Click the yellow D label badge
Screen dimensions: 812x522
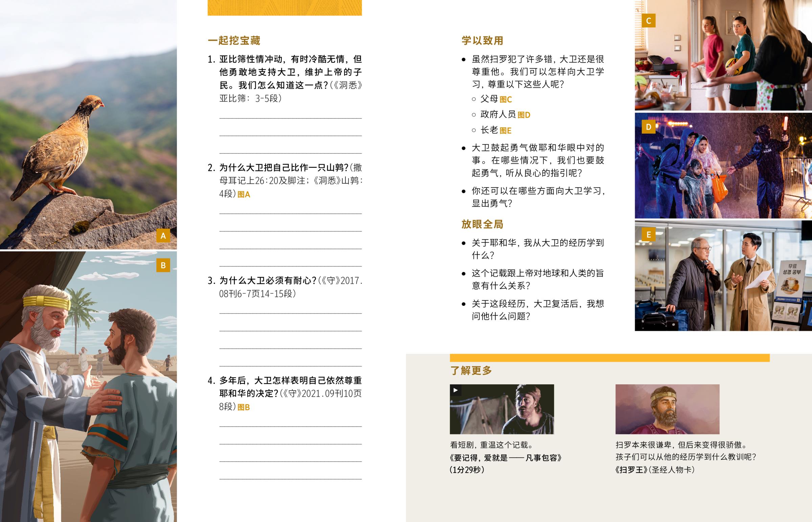pyautogui.click(x=648, y=127)
